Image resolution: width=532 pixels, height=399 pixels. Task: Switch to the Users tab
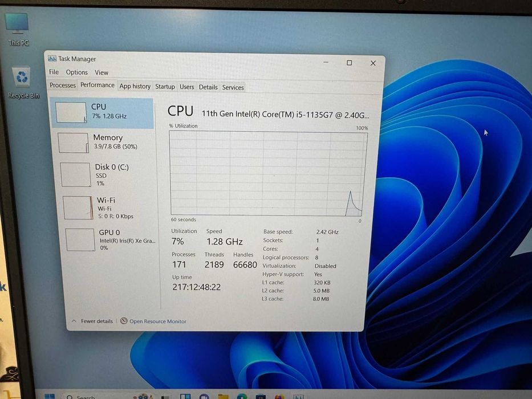[186, 87]
